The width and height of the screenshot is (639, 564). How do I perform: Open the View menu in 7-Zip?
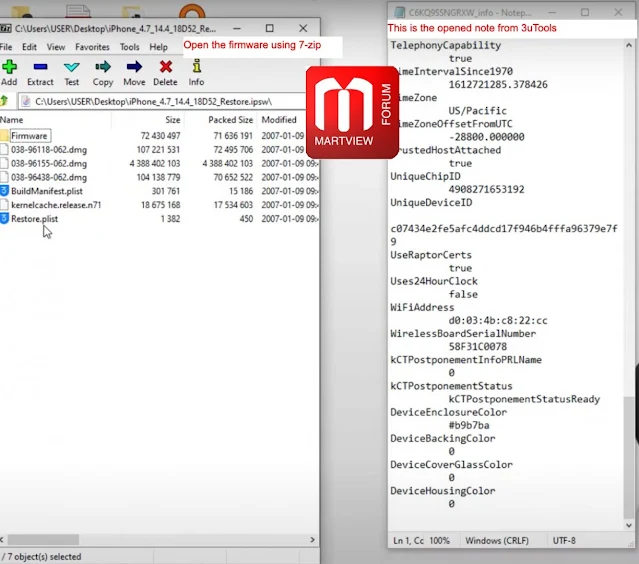(x=56, y=47)
